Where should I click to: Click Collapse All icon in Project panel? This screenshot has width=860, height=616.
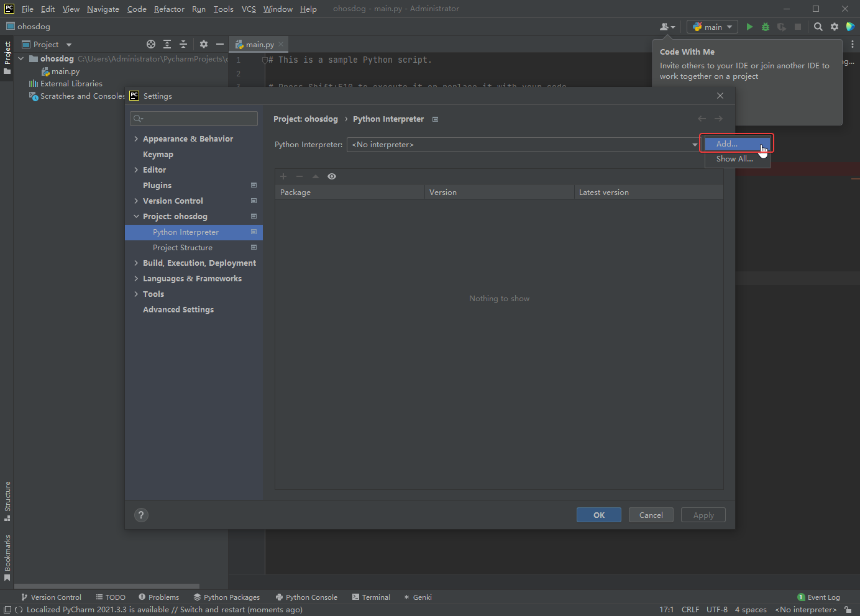coord(183,44)
